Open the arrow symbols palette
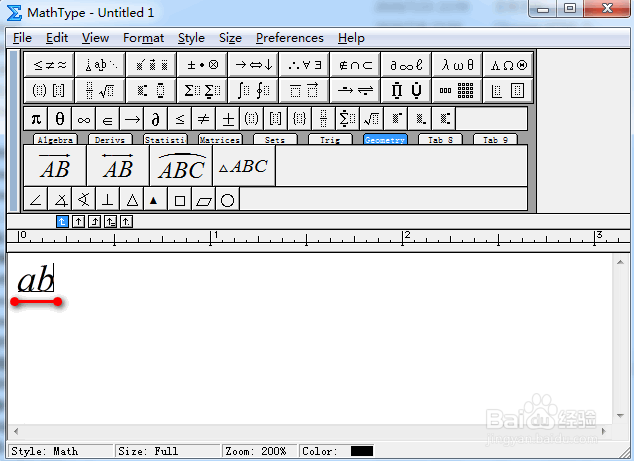The height and width of the screenshot is (461, 634). (x=253, y=64)
